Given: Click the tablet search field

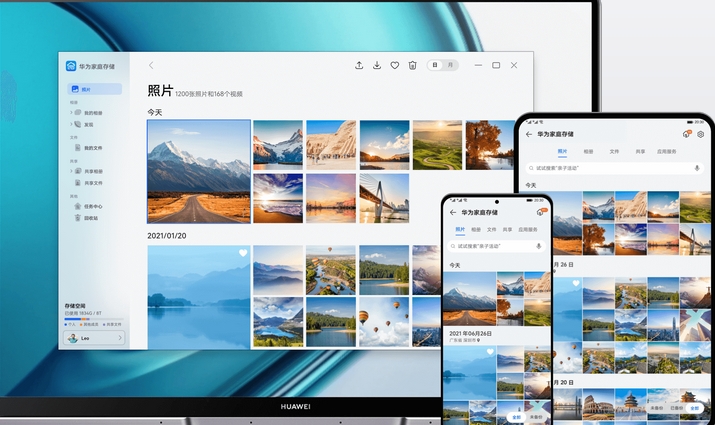Looking at the screenshot, I should tap(615, 168).
